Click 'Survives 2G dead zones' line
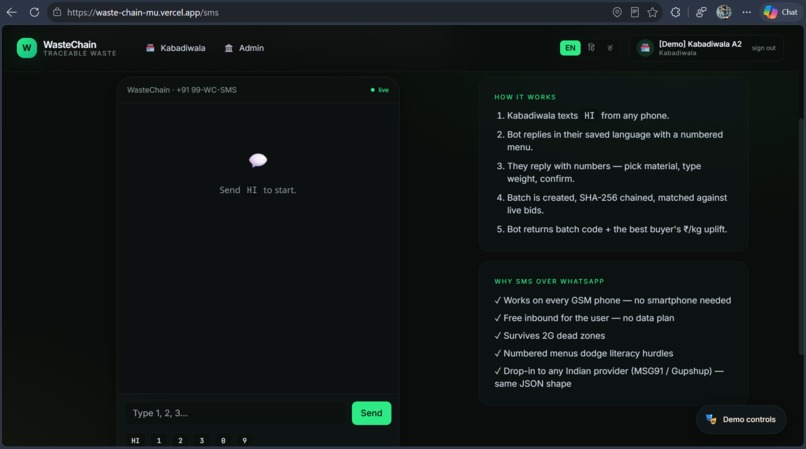The height and width of the screenshot is (449, 806). 549,336
